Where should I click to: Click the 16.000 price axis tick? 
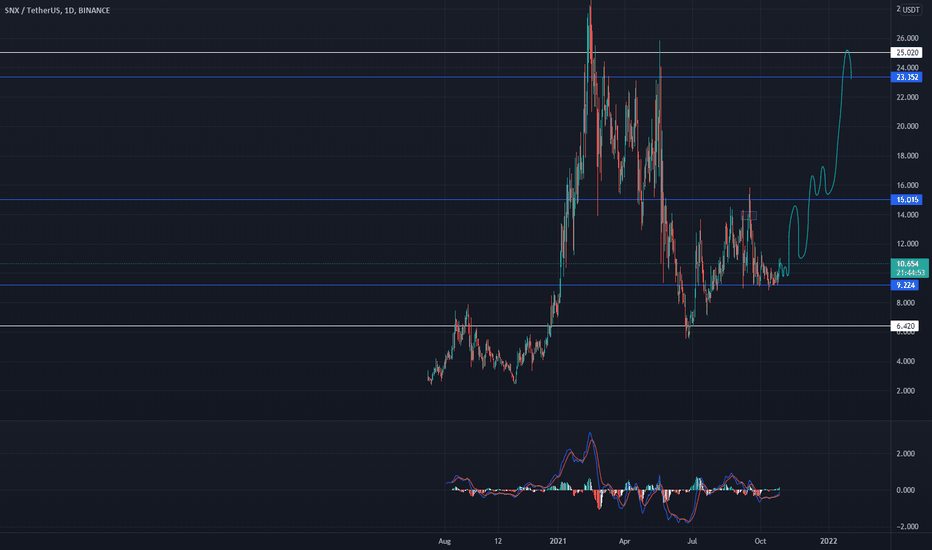click(x=907, y=185)
